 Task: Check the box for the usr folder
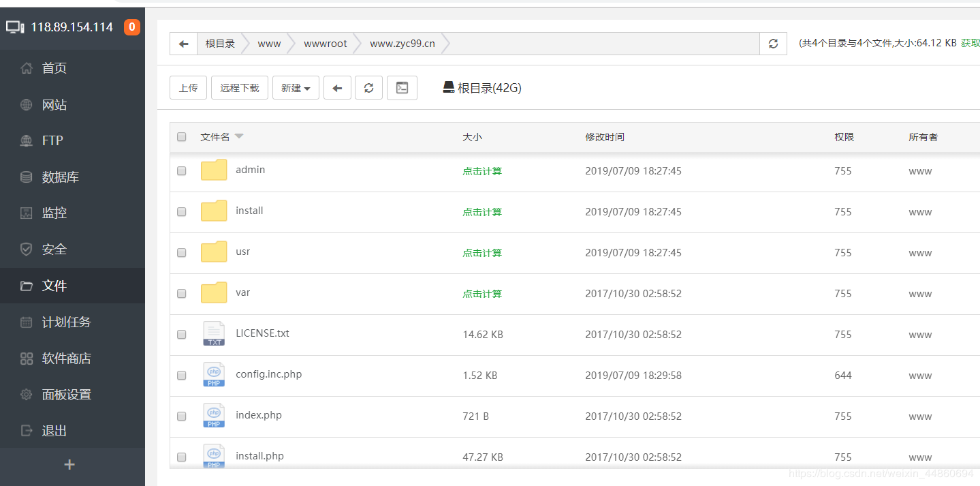182,253
